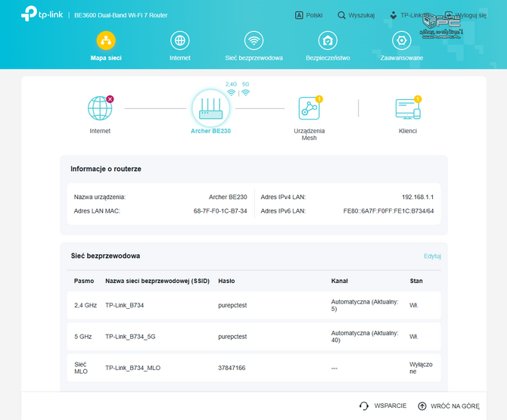Click the Sieć MLO band cell
The image size is (507, 420).
point(81,368)
